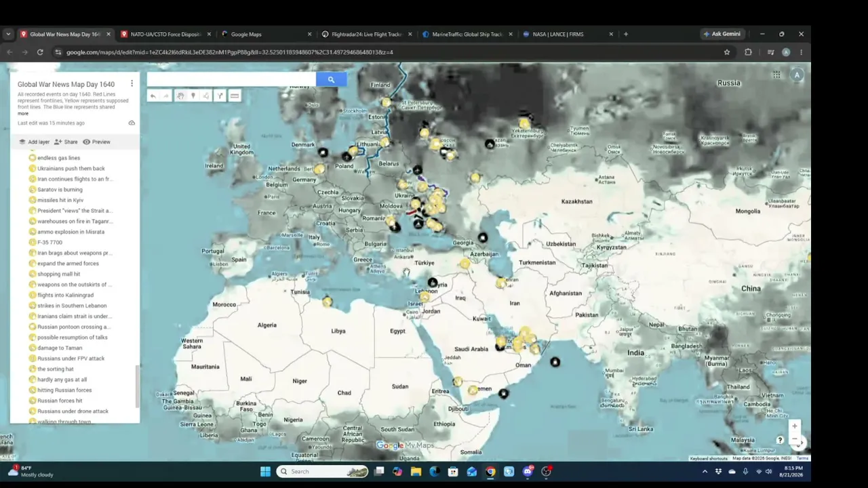The image size is (868, 488).
Task: Click the Preview button
Action: 96,142
